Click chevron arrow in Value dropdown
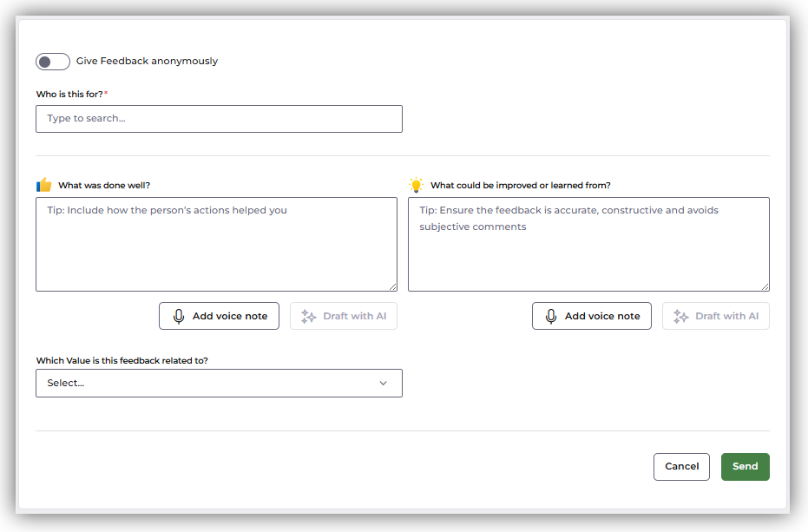The height and width of the screenshot is (532, 808). pyautogui.click(x=384, y=384)
